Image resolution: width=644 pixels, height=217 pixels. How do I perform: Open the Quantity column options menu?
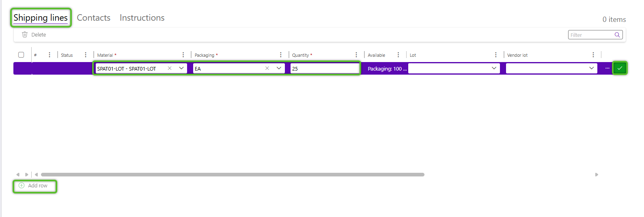point(356,55)
